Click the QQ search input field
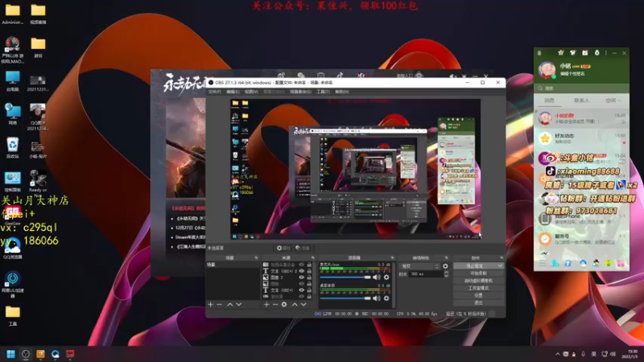The image size is (644, 362). [x=581, y=88]
